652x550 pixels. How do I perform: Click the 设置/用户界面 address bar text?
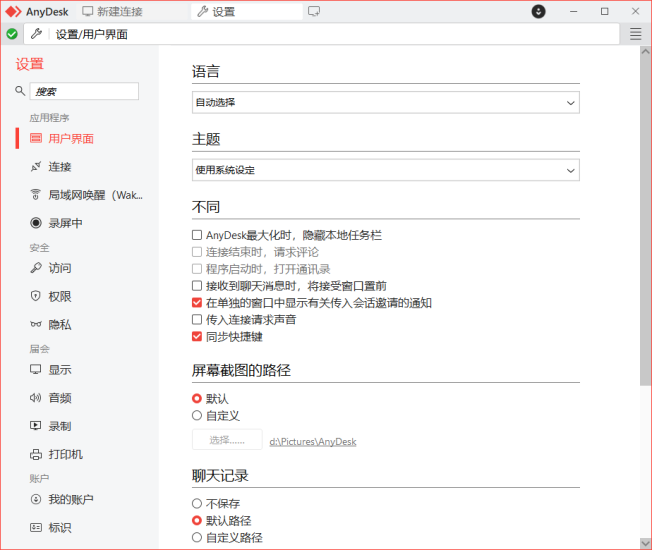[x=91, y=35]
